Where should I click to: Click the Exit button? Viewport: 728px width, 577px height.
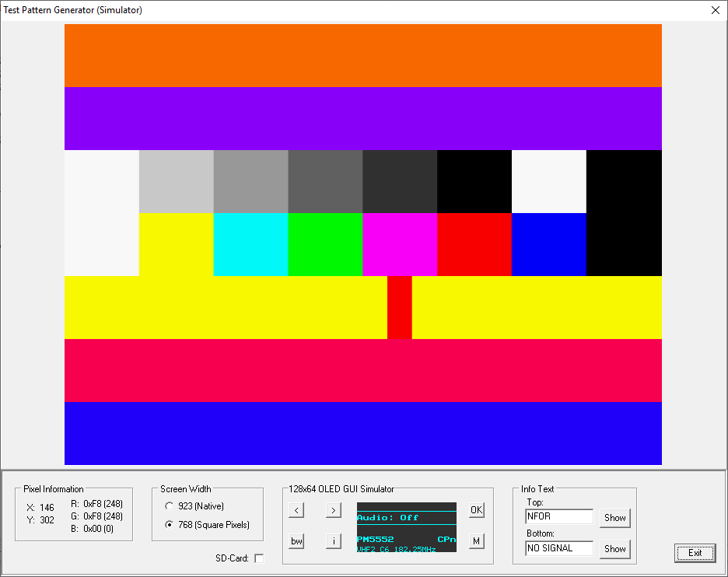point(695,553)
